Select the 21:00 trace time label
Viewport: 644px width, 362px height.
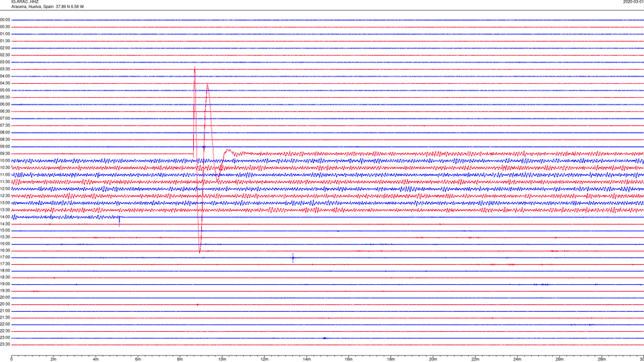coord(5,310)
